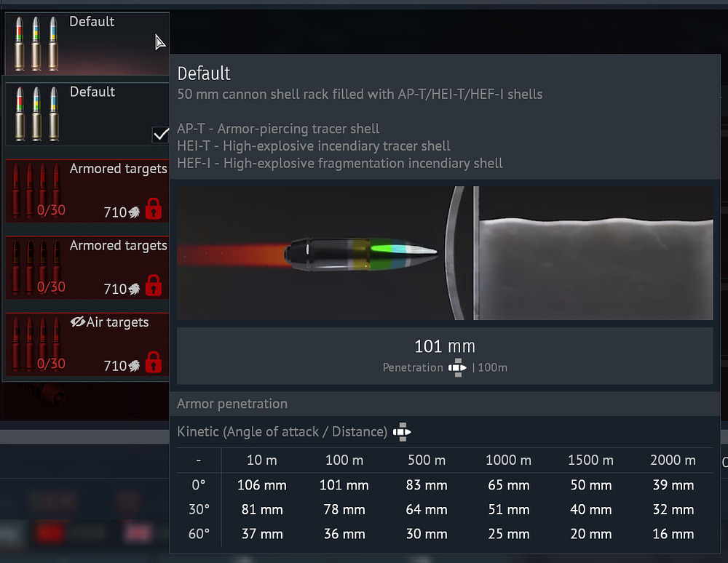Screen dimensions: 728x563
Task: Click the 83 mm table cell
Action: [x=426, y=485]
